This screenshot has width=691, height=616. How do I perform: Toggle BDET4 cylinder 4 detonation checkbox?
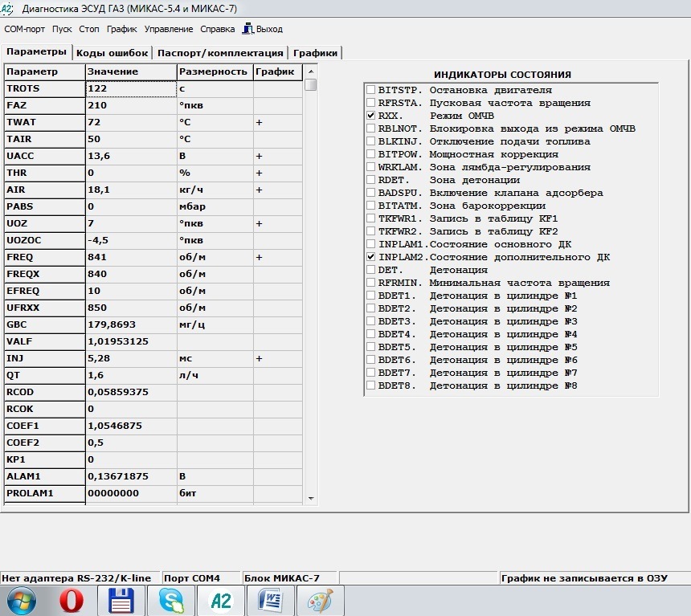pyautogui.click(x=371, y=334)
